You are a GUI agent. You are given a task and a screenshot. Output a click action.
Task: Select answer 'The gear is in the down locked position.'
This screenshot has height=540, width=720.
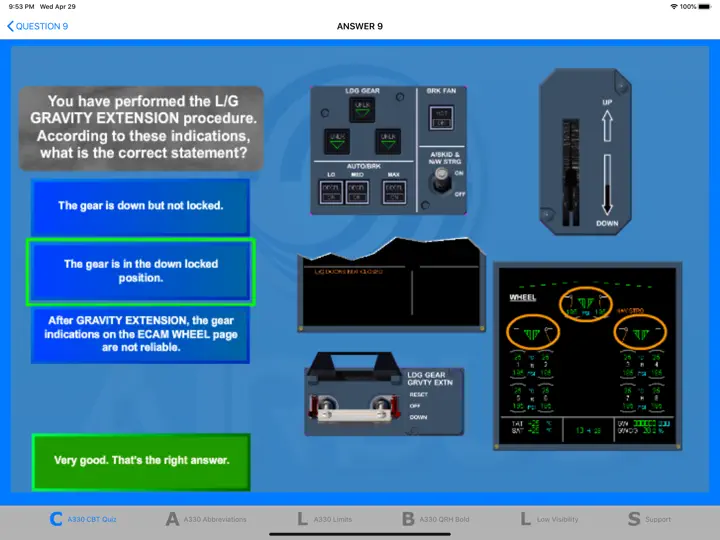tap(141, 271)
